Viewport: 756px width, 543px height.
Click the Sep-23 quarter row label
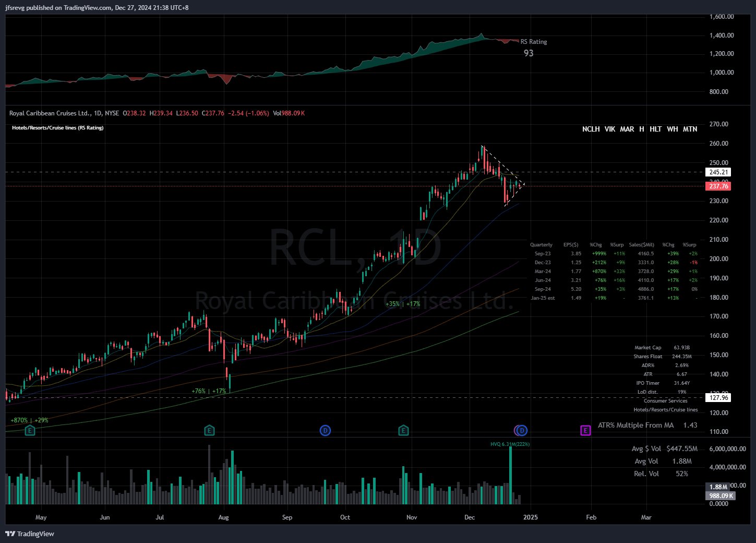click(x=543, y=254)
